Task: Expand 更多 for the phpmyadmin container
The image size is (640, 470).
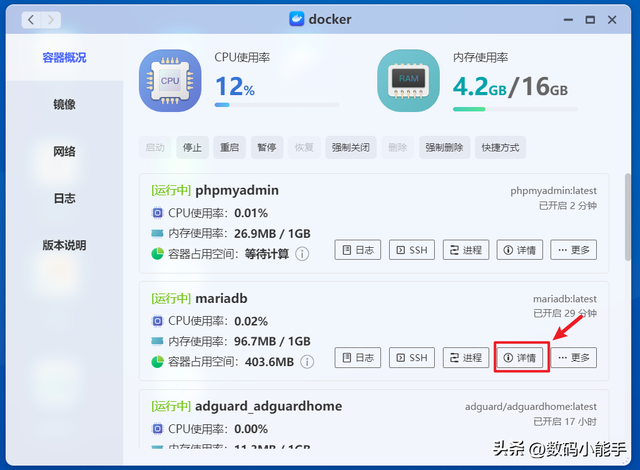Action: pos(573,250)
